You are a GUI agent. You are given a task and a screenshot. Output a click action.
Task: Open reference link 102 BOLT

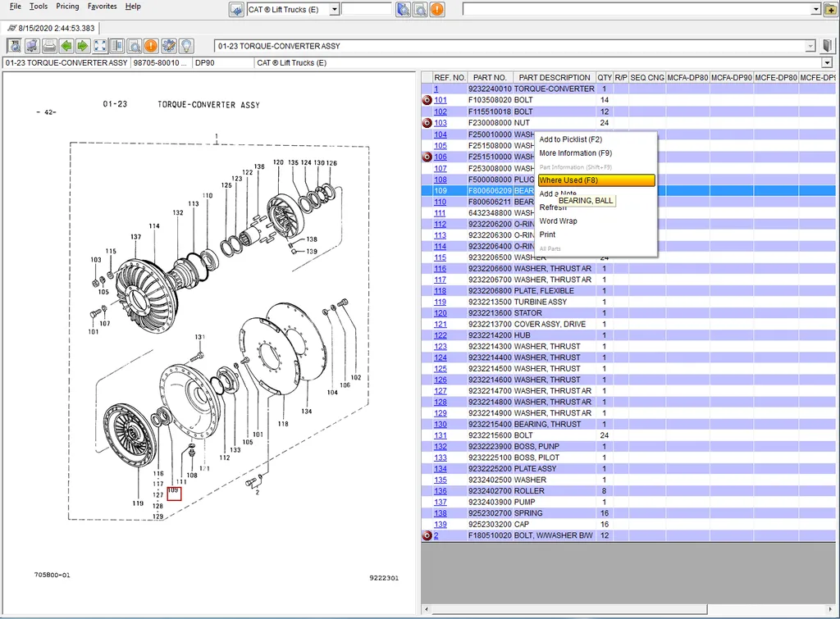click(441, 112)
